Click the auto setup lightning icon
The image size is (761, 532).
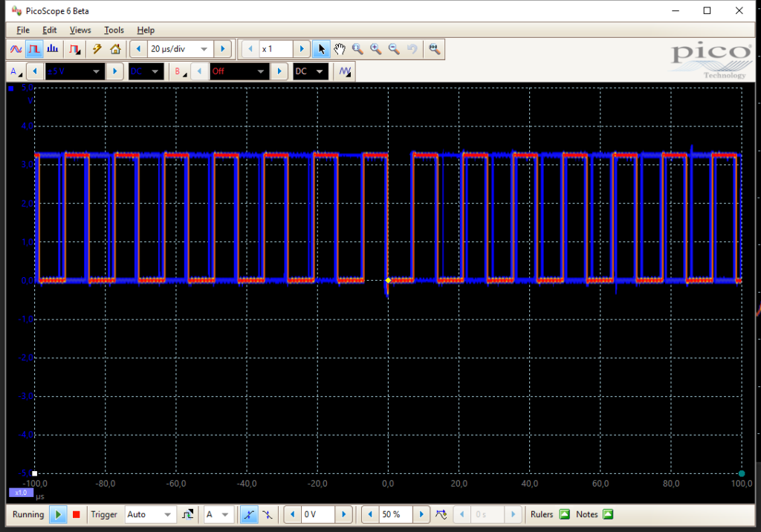97,49
